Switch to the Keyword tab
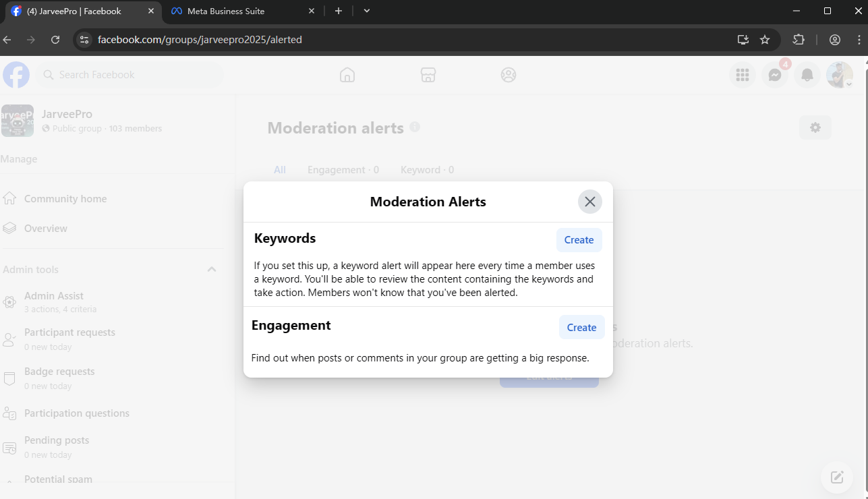Image resolution: width=868 pixels, height=499 pixels. [x=427, y=170]
